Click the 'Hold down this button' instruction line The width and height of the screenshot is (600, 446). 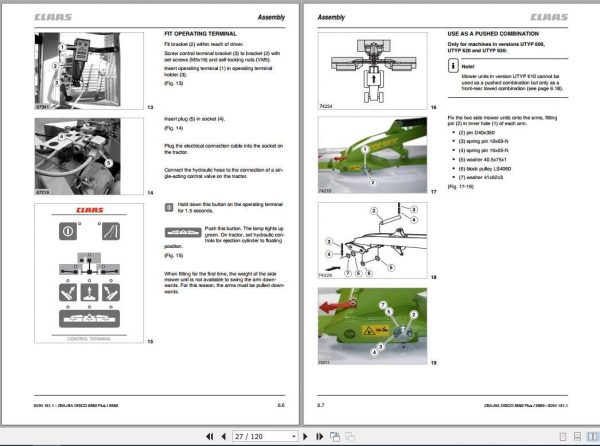pyautogui.click(x=230, y=207)
